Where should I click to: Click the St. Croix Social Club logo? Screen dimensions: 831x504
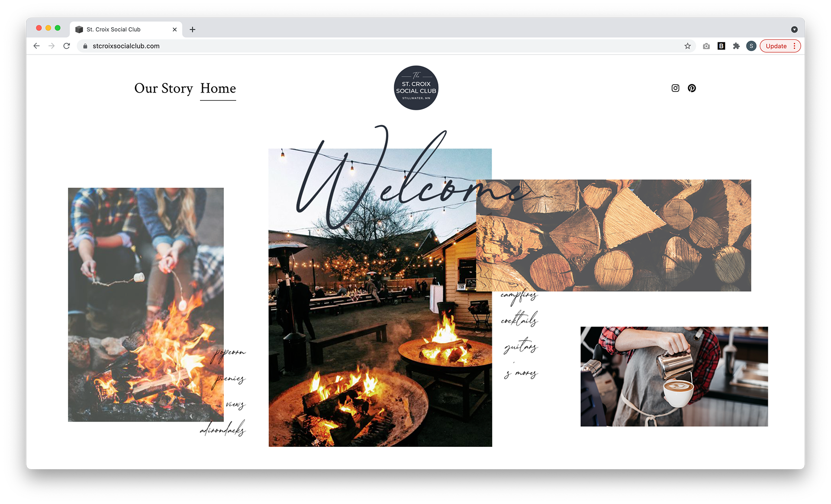tap(416, 88)
